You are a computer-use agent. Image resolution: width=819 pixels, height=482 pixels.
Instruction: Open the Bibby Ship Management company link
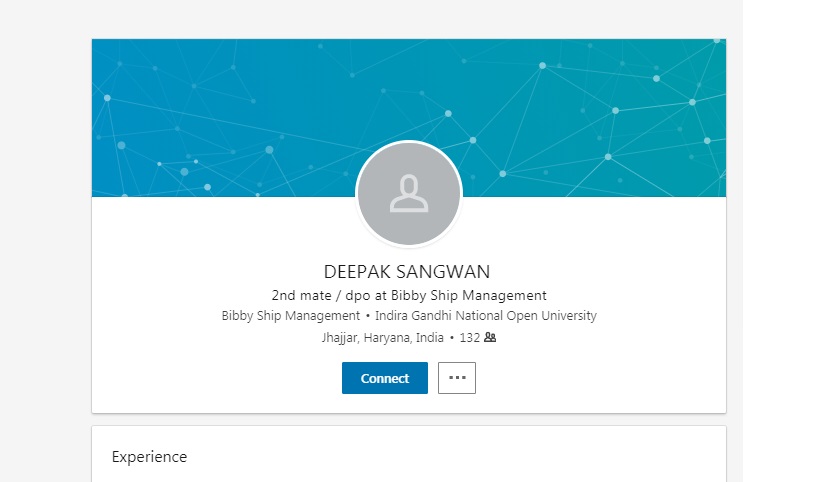[x=285, y=316]
